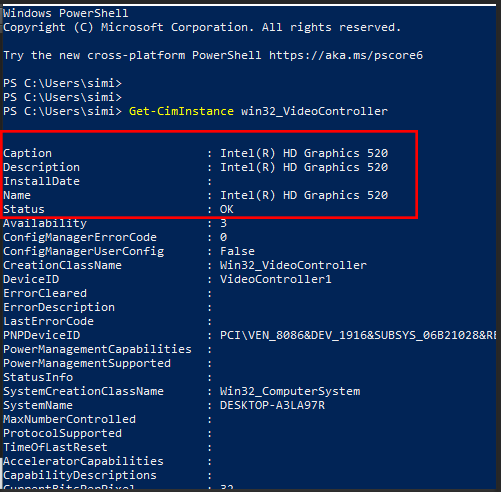The width and height of the screenshot is (501, 492).
Task: Click the Availability value 3
Action: point(223,223)
